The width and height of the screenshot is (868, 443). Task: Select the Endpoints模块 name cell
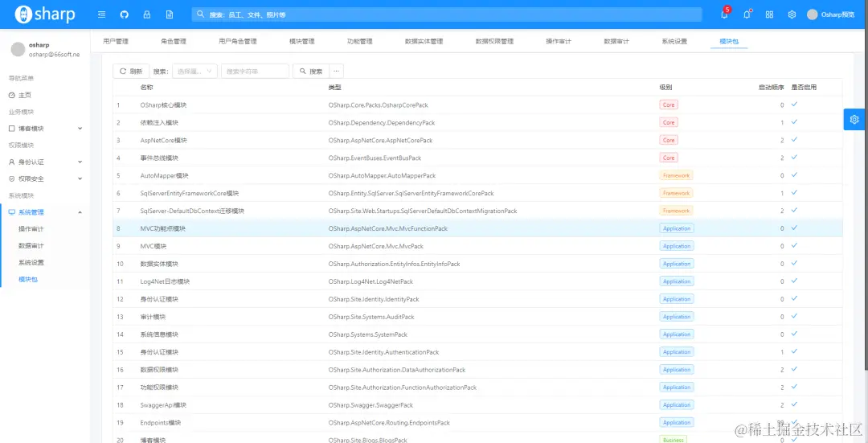(x=161, y=423)
